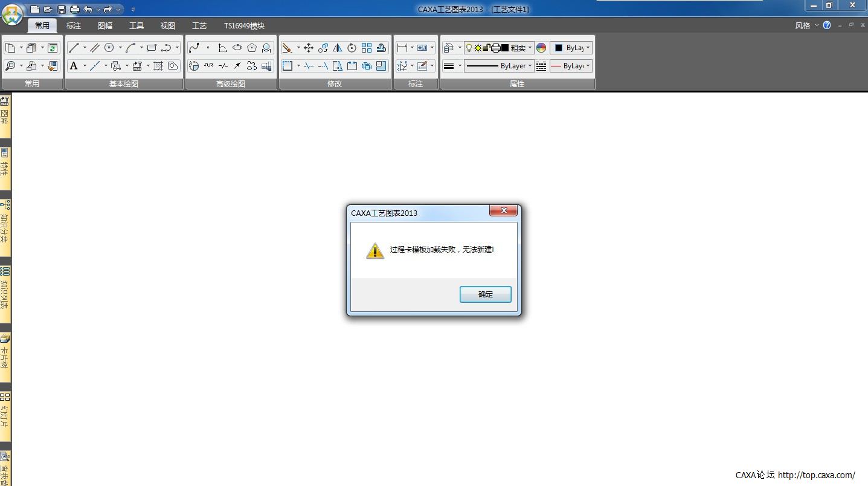Select the Arrow drawing tool

pyautogui.click(x=237, y=66)
